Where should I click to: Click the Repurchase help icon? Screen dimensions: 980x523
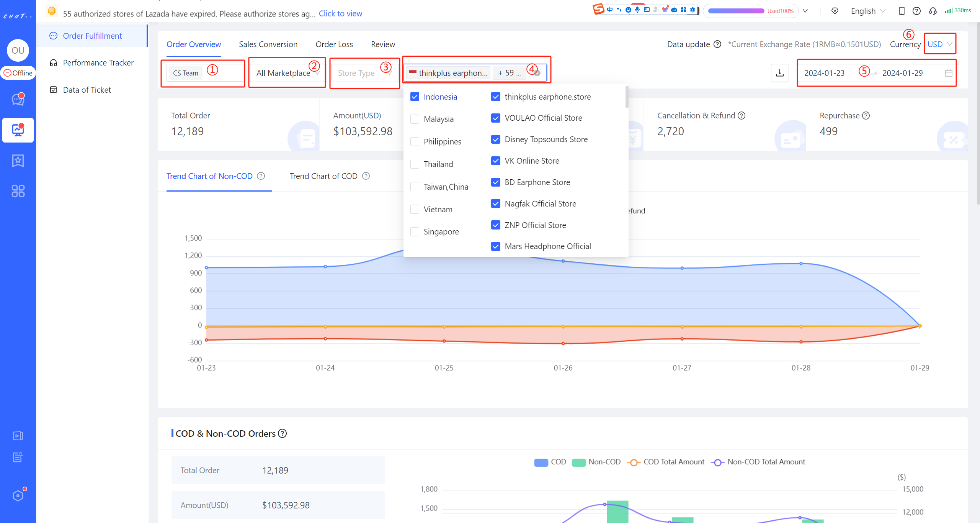point(866,115)
